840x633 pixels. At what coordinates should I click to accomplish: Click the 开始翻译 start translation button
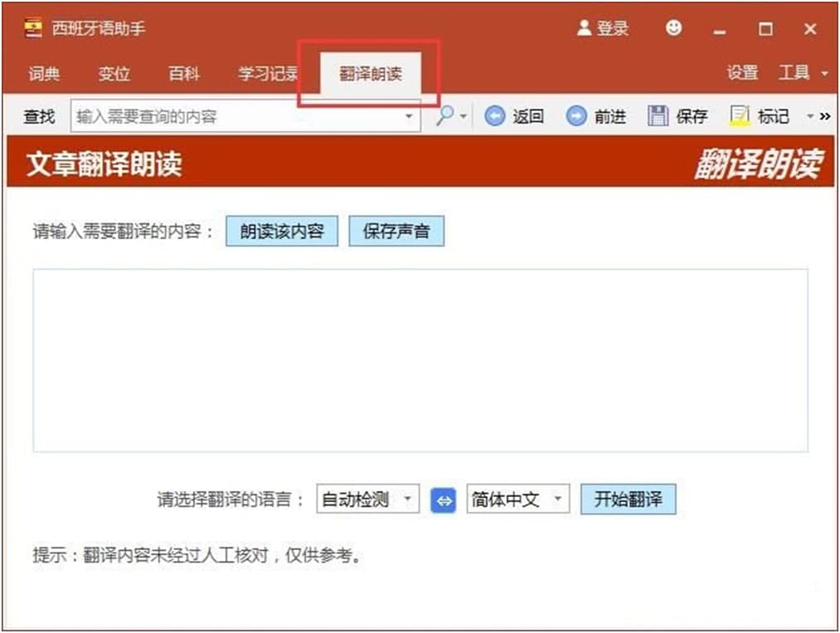pyautogui.click(x=628, y=499)
